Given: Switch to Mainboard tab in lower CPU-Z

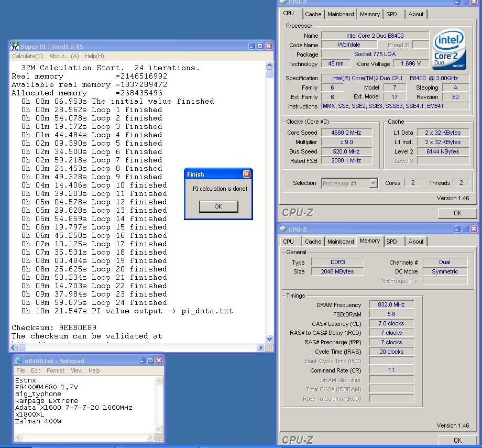Looking at the screenshot, I should pos(341,242).
